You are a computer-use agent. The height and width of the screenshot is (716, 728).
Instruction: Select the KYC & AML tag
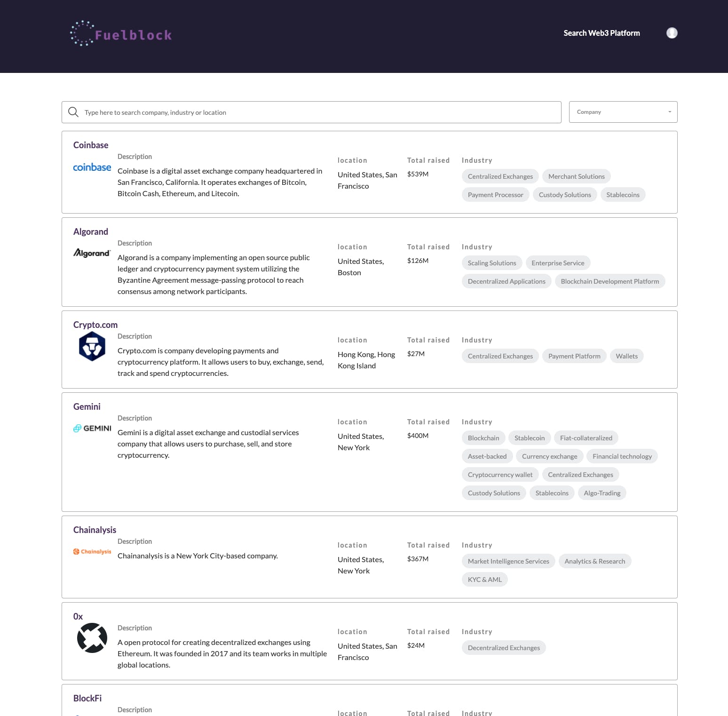click(485, 580)
